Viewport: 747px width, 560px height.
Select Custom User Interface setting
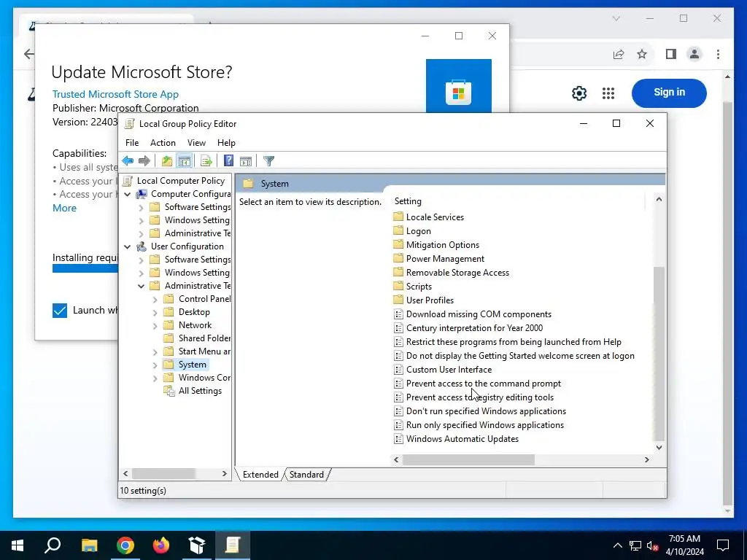[x=449, y=370]
